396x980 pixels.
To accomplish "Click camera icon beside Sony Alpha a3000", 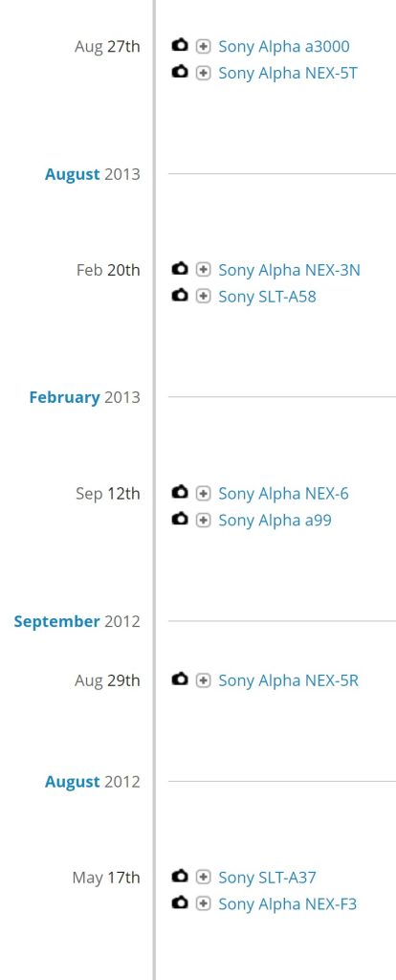I will tap(179, 45).
